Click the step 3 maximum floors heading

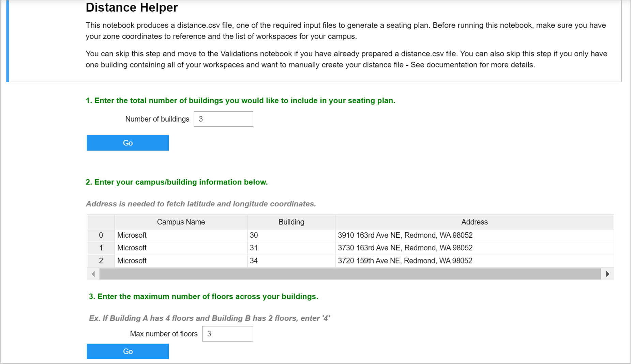204,297
